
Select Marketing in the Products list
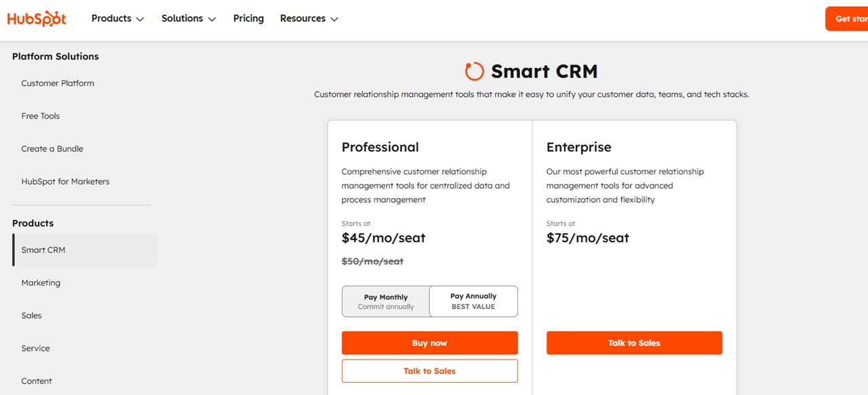tap(41, 282)
